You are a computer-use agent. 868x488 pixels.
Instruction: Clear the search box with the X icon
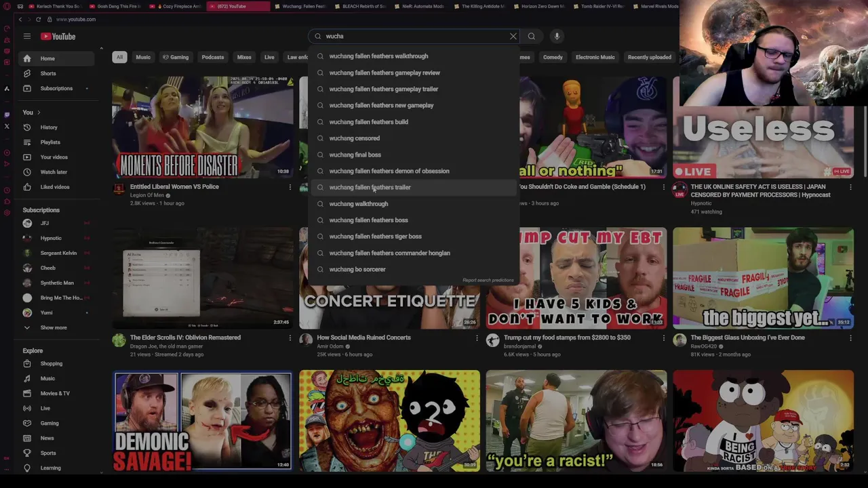[x=513, y=36]
